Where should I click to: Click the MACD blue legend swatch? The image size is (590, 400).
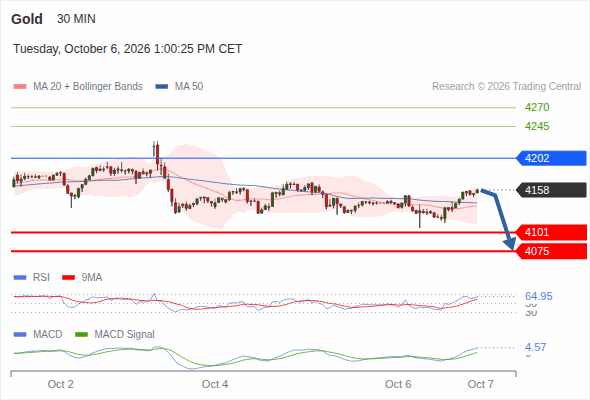click(20, 335)
